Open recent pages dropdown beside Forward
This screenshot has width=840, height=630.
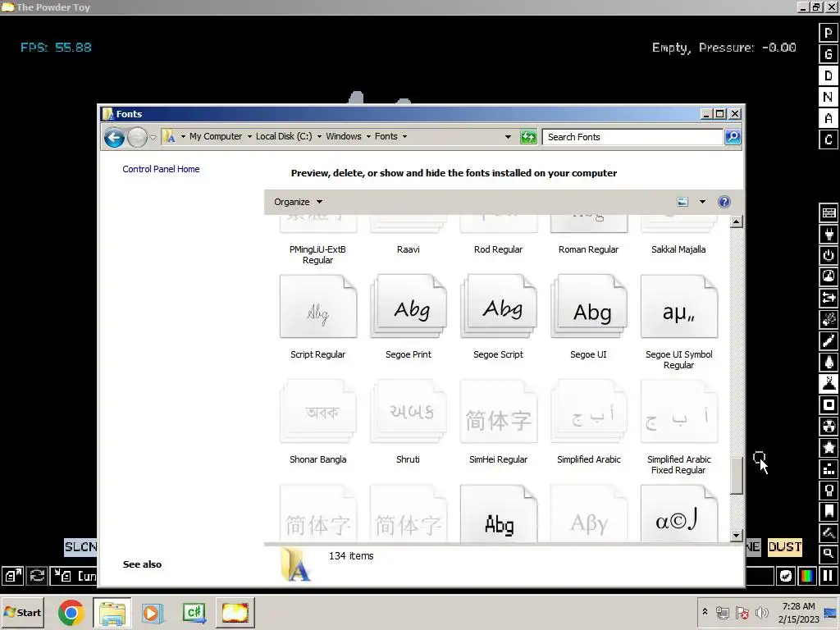(153, 137)
